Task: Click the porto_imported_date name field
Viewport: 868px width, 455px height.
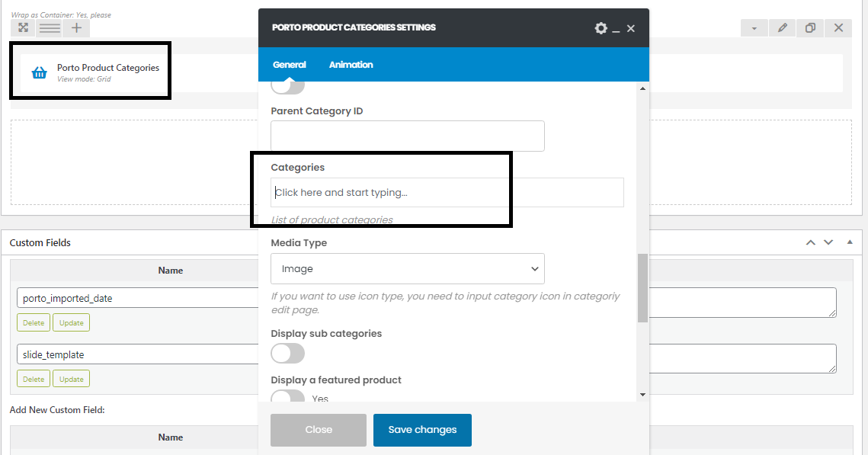Action: click(138, 298)
